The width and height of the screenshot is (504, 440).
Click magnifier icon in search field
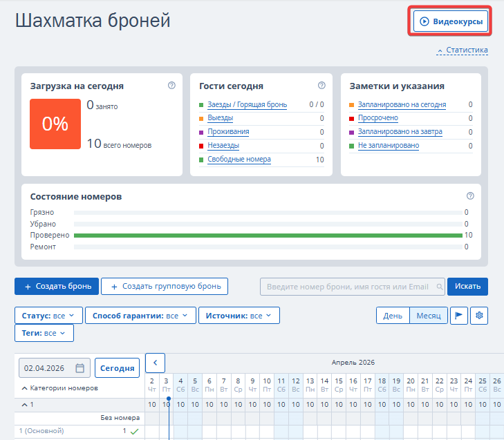pos(439,287)
